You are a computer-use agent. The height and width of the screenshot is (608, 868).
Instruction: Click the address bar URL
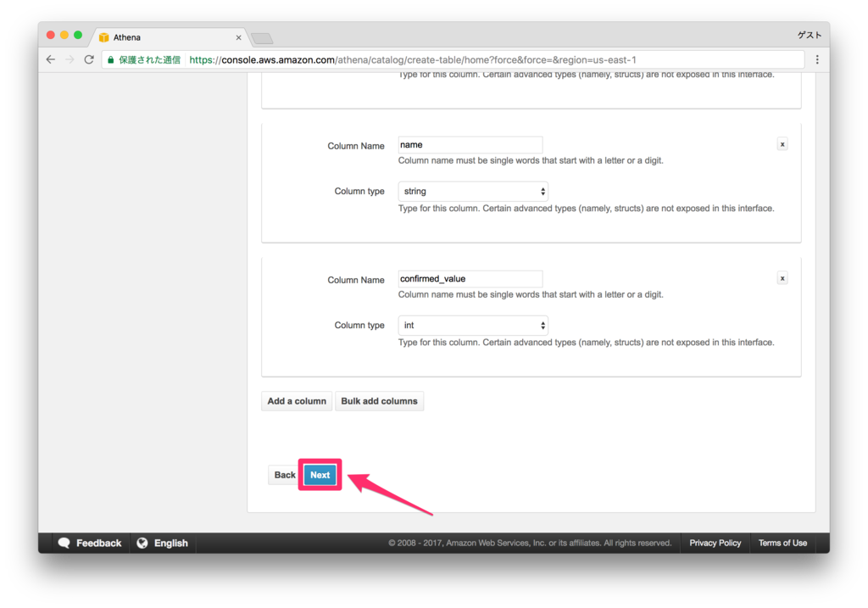click(413, 60)
